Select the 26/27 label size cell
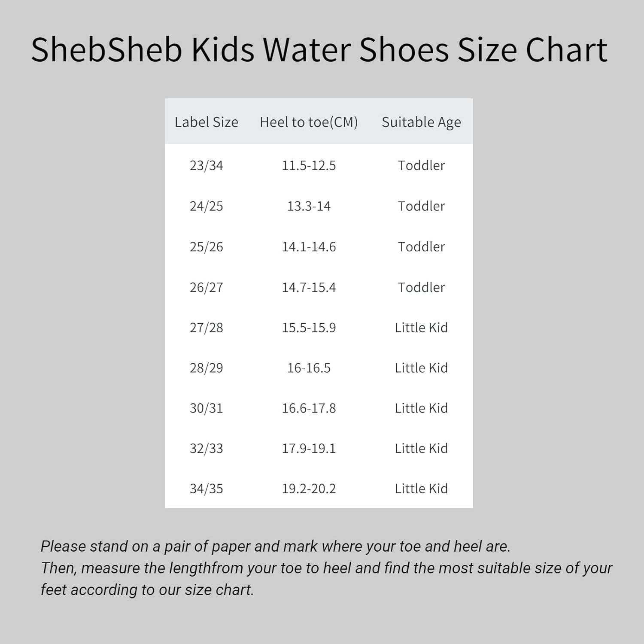The image size is (644, 644). [x=206, y=287]
